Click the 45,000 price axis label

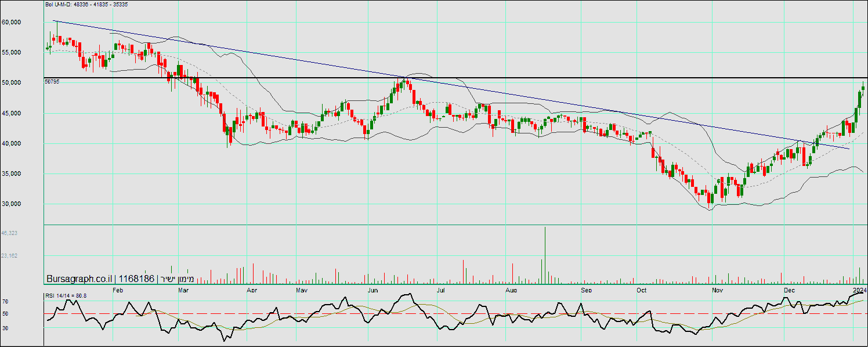(12, 113)
